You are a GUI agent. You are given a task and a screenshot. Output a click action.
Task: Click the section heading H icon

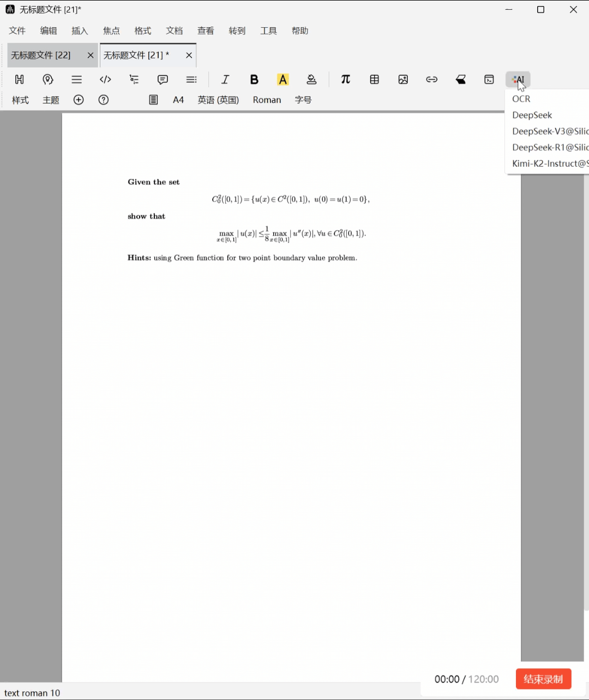click(20, 80)
